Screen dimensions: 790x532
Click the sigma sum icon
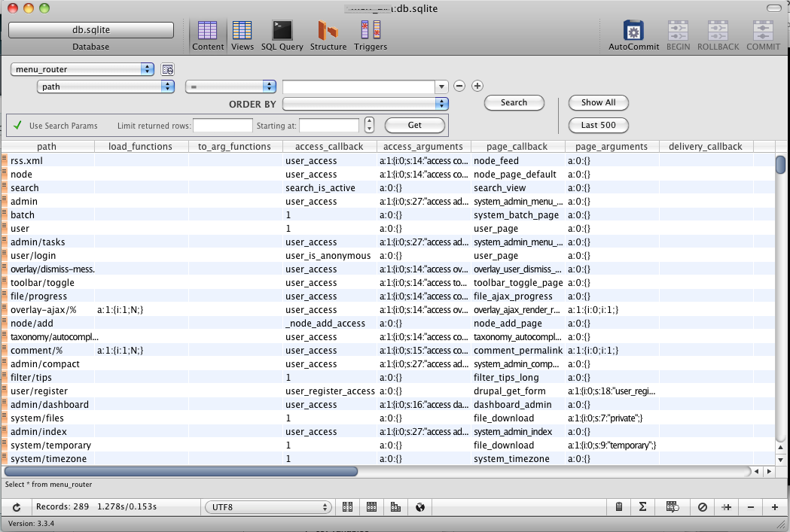coord(643,507)
